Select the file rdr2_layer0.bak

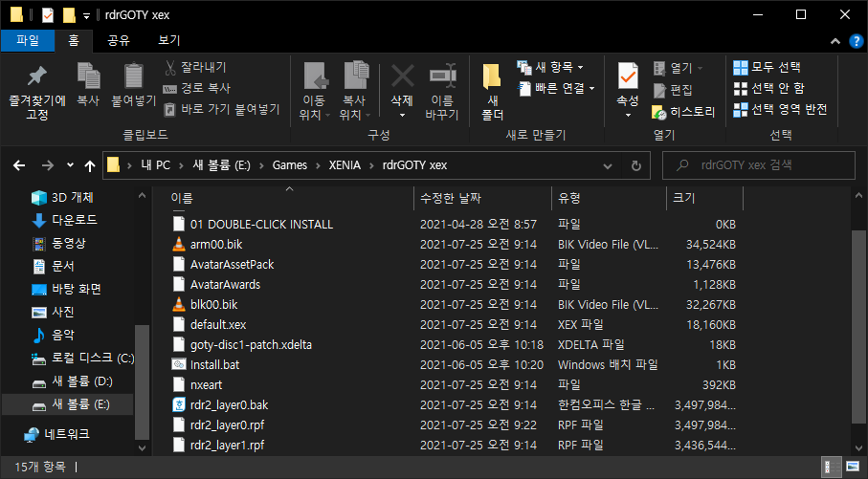[x=229, y=404]
